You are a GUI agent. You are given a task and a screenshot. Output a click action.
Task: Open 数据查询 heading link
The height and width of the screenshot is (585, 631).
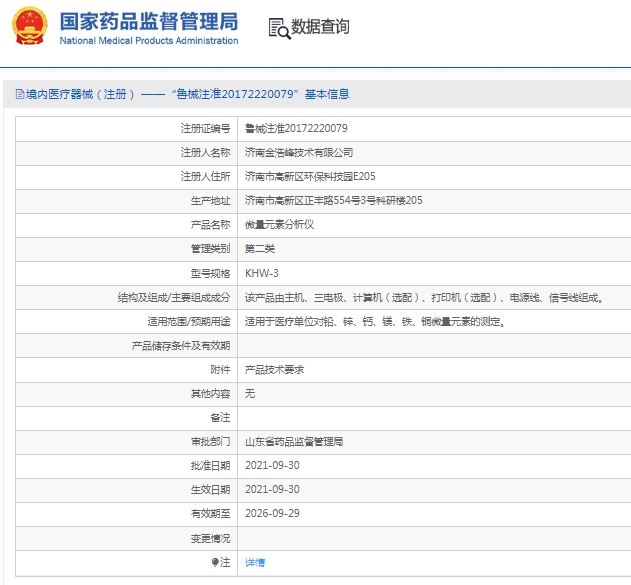pyautogui.click(x=320, y=27)
